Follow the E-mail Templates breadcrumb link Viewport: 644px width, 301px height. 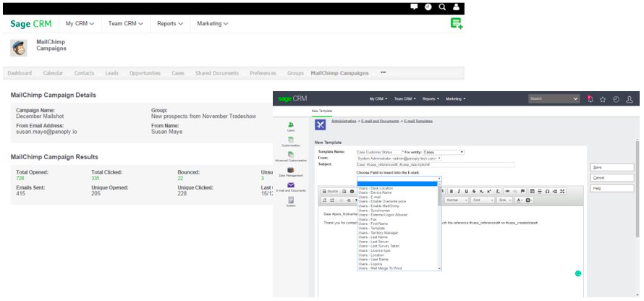click(x=418, y=121)
